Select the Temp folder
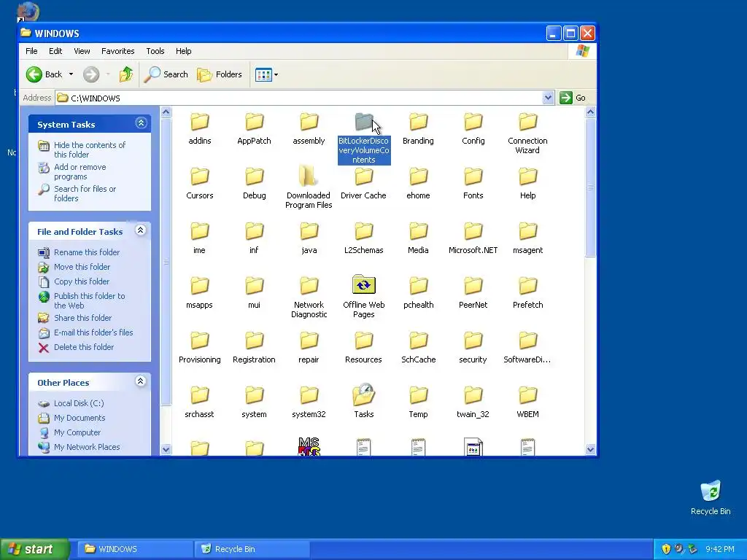Viewport: 747px width, 560px height. 418,402
